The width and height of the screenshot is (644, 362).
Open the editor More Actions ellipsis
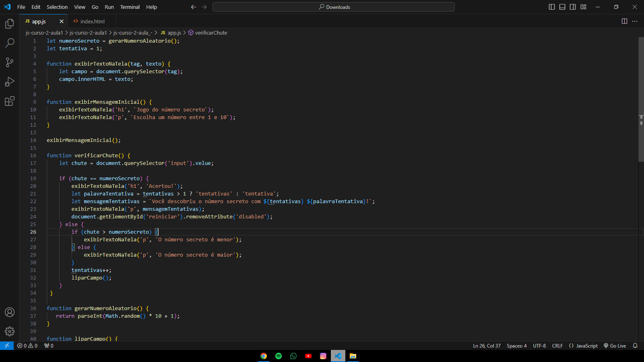pyautogui.click(x=635, y=21)
